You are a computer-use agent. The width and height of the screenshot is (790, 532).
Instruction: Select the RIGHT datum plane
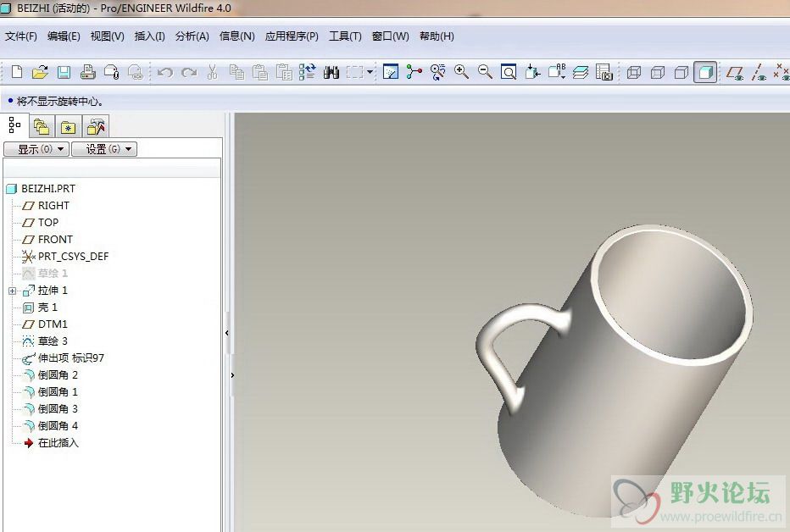tap(45, 205)
